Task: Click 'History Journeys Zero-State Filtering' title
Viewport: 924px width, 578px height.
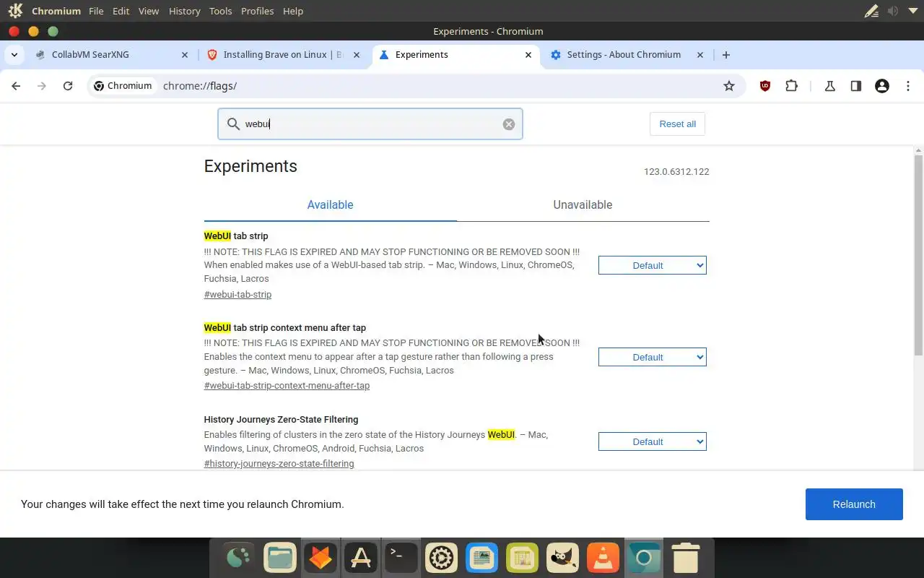Action: 281,420
